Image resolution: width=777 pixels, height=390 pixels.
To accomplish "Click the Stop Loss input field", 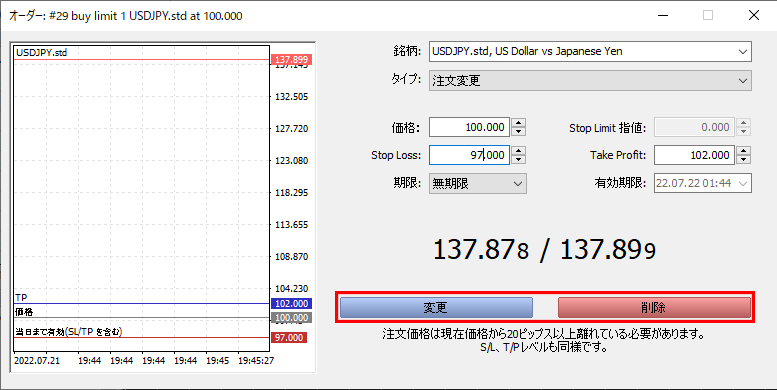I will tap(469, 155).
